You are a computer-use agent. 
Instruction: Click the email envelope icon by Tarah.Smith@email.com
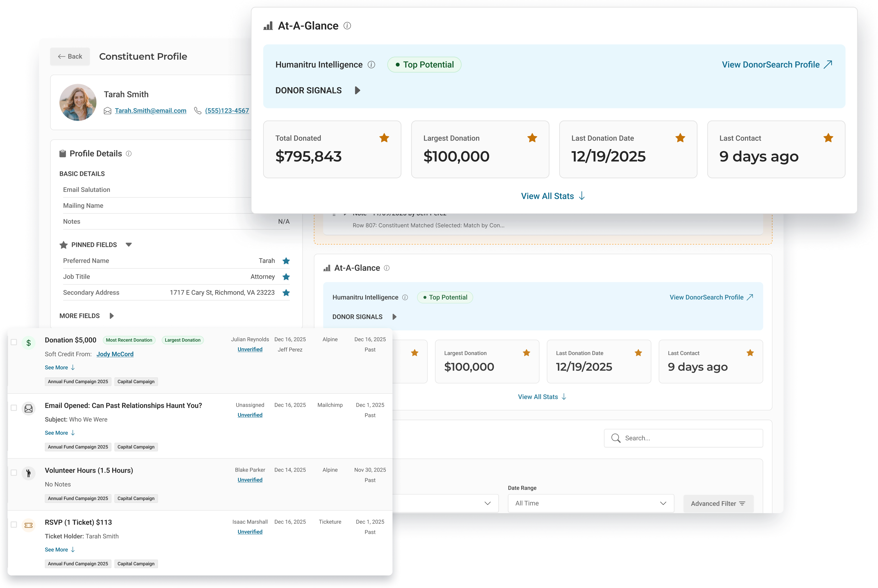108,111
